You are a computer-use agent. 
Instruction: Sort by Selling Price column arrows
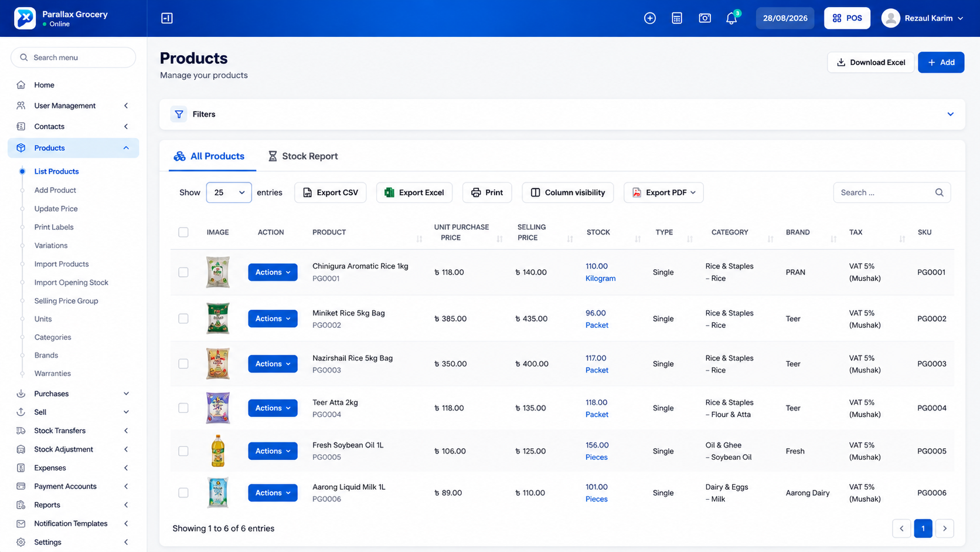pyautogui.click(x=570, y=239)
